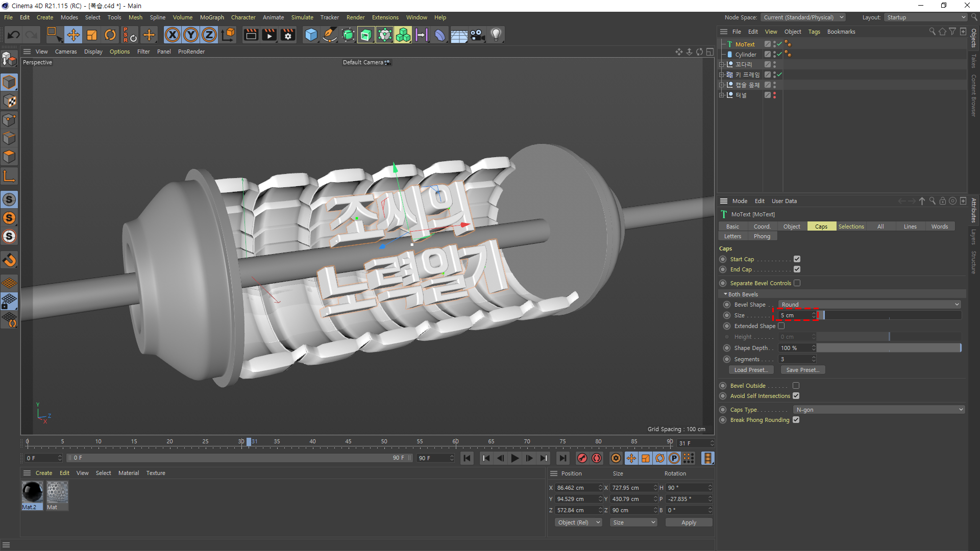980x551 pixels.
Task: Disable Avoid Self Intersections checkbox
Action: [796, 396]
